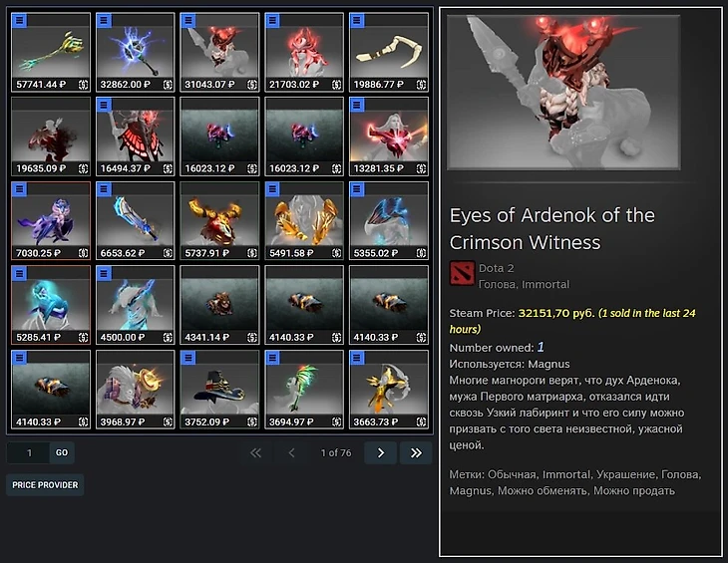Select the 4341.14 ₽ item thumbnail

pos(219,305)
